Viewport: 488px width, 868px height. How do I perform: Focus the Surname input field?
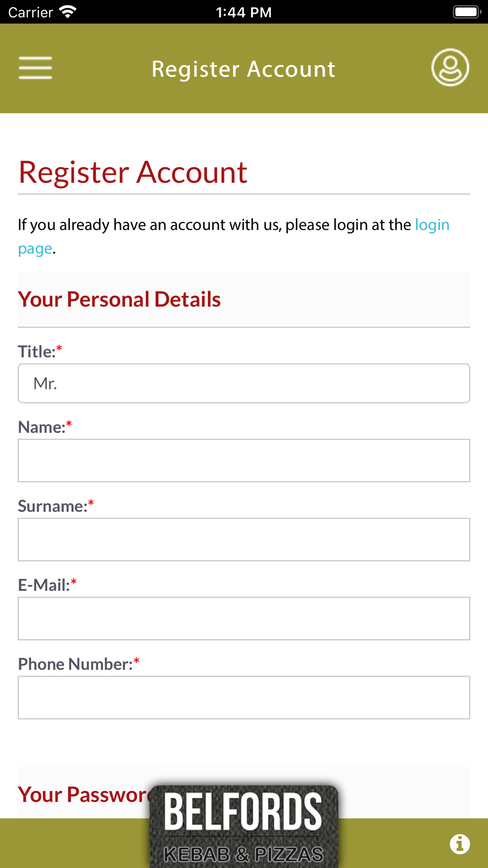(x=244, y=539)
